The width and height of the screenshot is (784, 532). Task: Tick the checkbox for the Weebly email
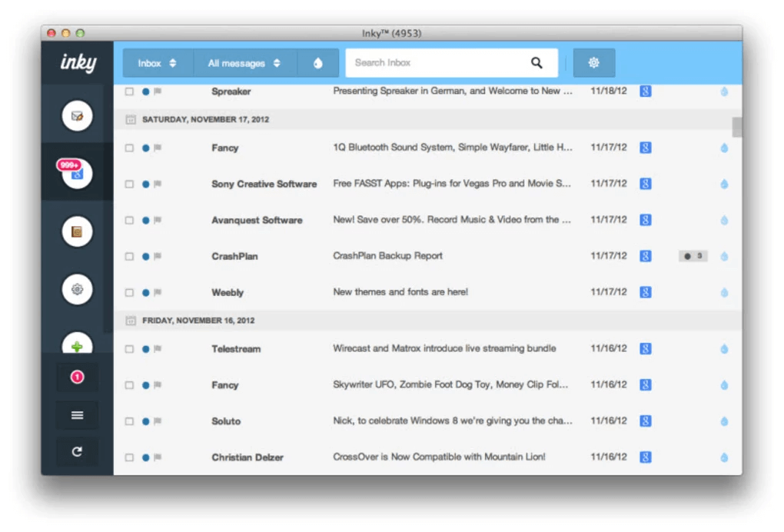(129, 293)
